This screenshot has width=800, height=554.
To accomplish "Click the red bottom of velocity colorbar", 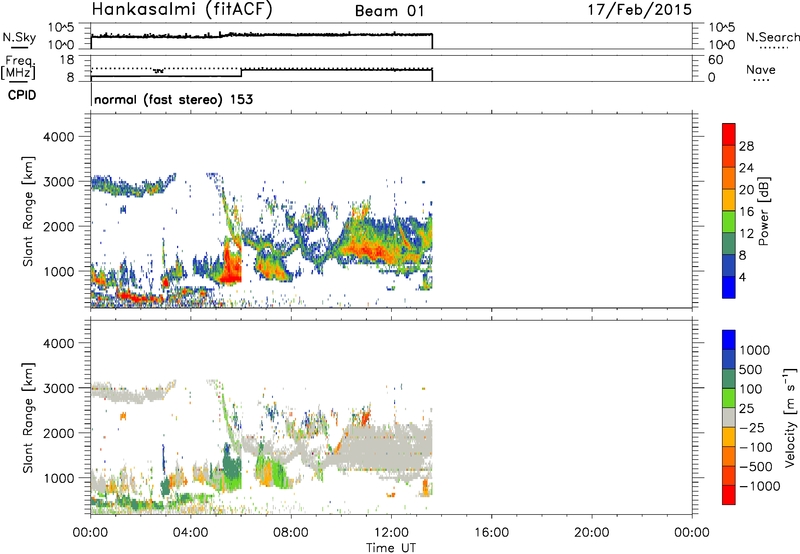I will (729, 495).
